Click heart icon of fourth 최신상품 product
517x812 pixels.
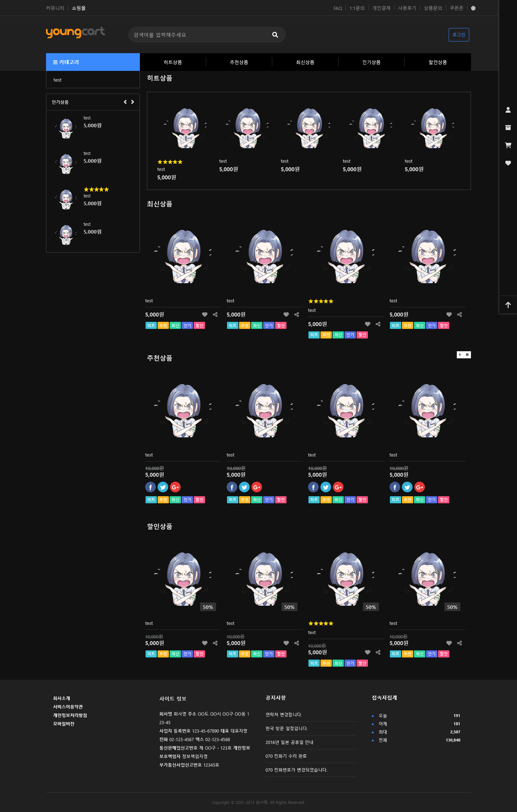[x=449, y=315]
